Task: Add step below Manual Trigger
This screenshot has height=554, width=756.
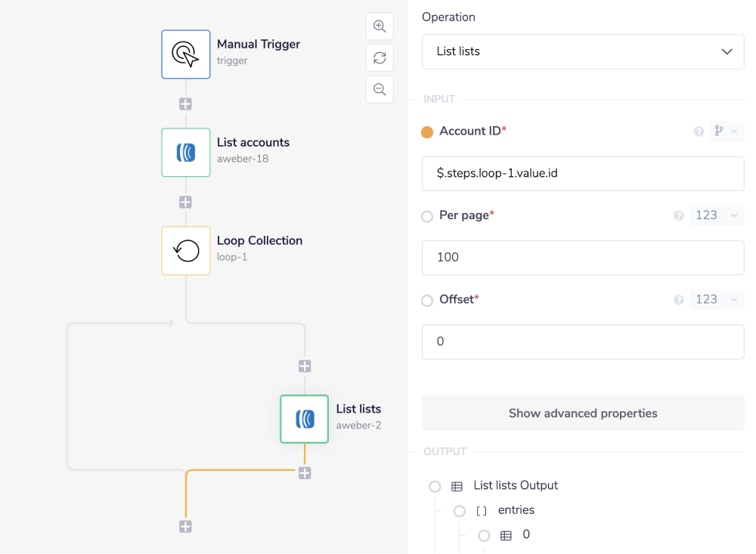Action: point(185,104)
